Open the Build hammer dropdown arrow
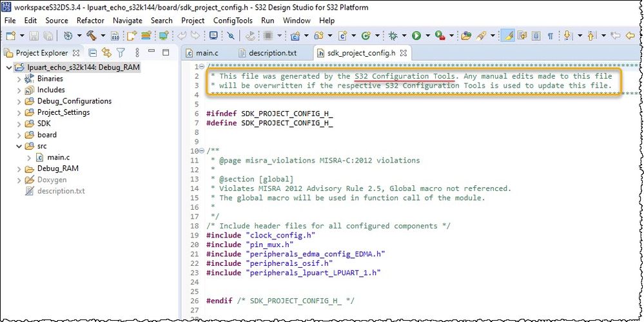 [x=102, y=35]
